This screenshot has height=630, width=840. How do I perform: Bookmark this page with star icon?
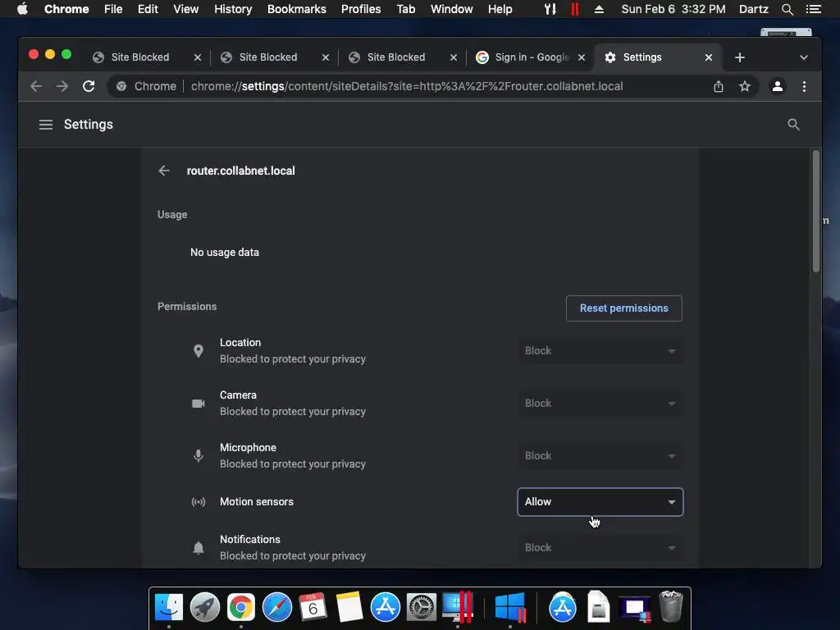pos(745,86)
